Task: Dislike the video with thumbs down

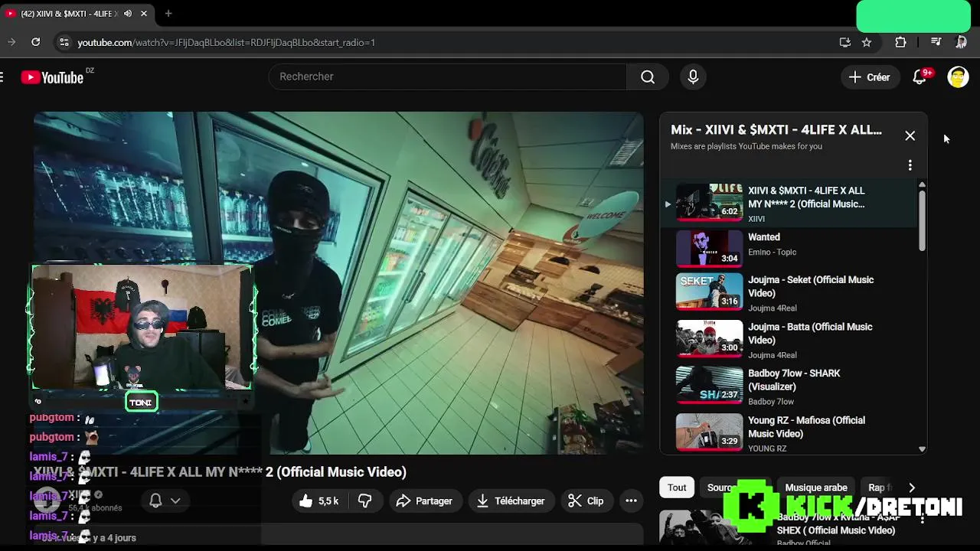Action: [x=365, y=500]
